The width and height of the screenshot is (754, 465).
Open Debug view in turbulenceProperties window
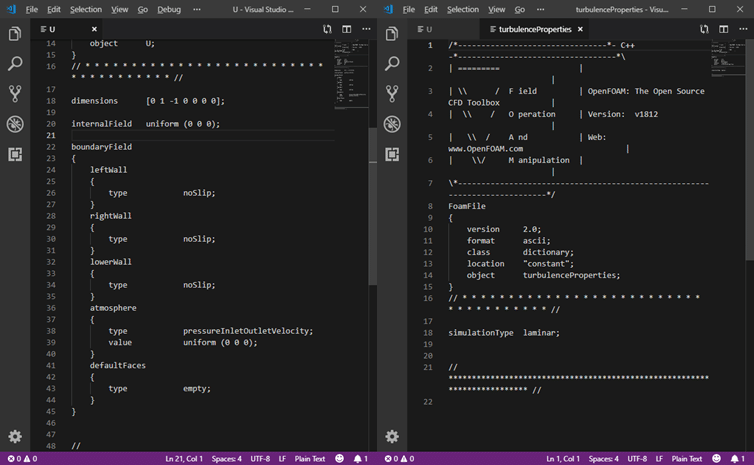[x=392, y=124]
